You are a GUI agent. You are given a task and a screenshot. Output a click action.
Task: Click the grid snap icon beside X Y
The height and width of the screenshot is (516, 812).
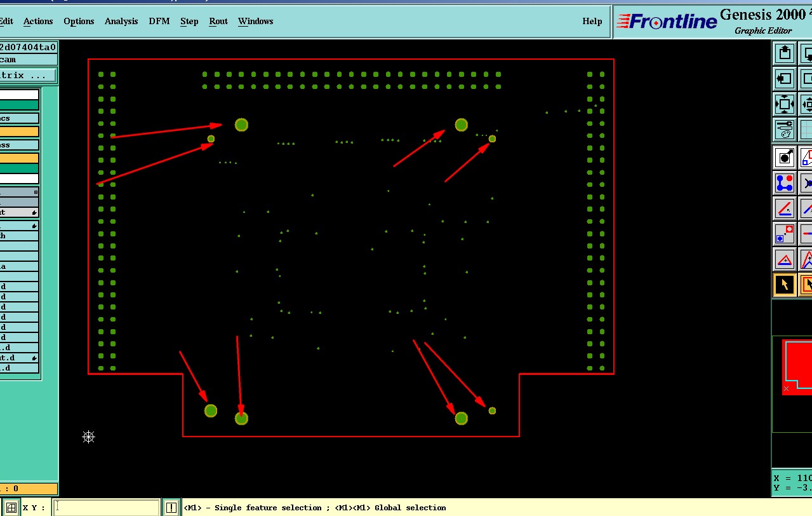pyautogui.click(x=11, y=508)
